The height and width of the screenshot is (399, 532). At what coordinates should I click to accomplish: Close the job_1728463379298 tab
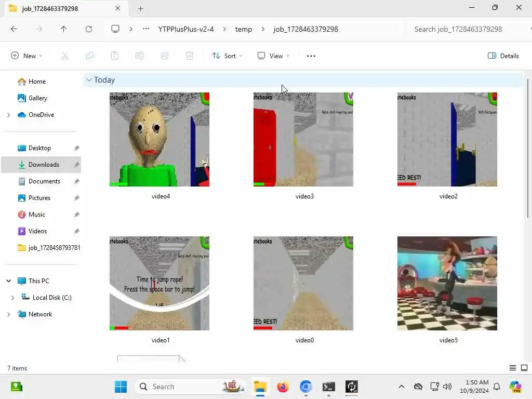click(x=118, y=8)
